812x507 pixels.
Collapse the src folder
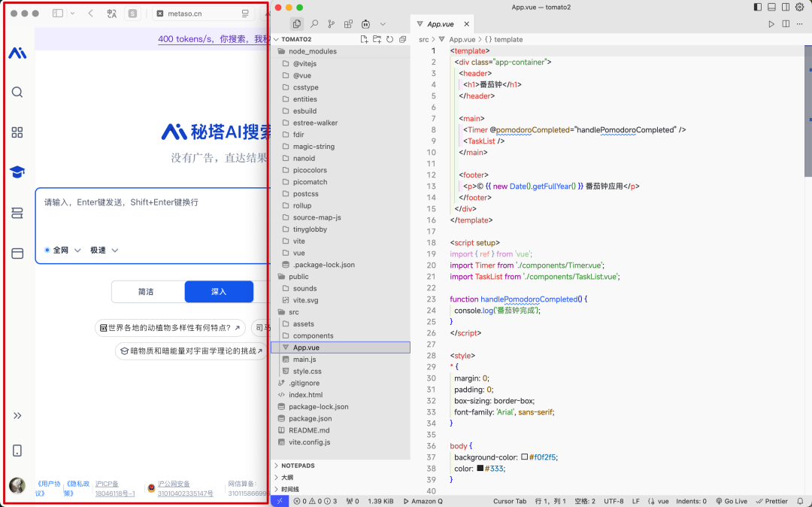point(341,311)
